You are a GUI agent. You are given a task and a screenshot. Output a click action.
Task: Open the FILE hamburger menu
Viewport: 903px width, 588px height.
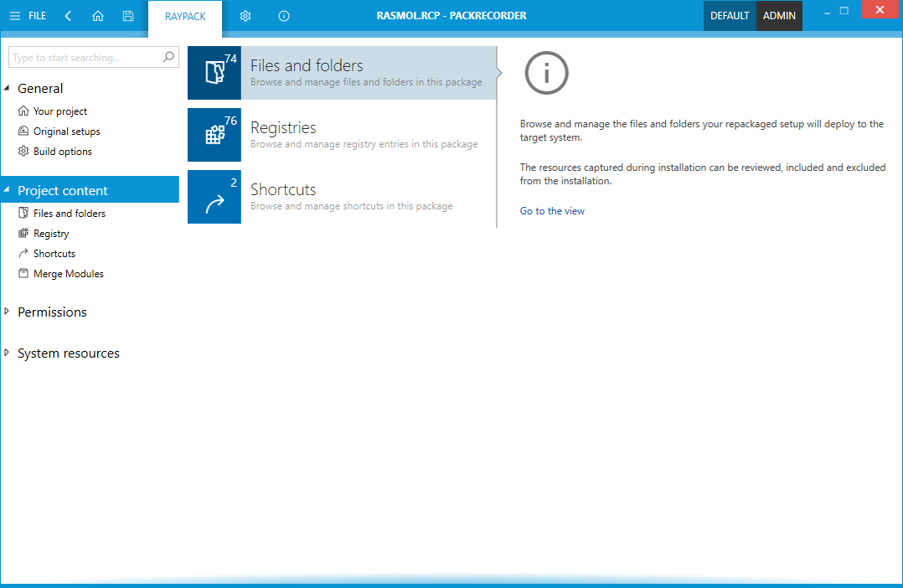tap(28, 16)
